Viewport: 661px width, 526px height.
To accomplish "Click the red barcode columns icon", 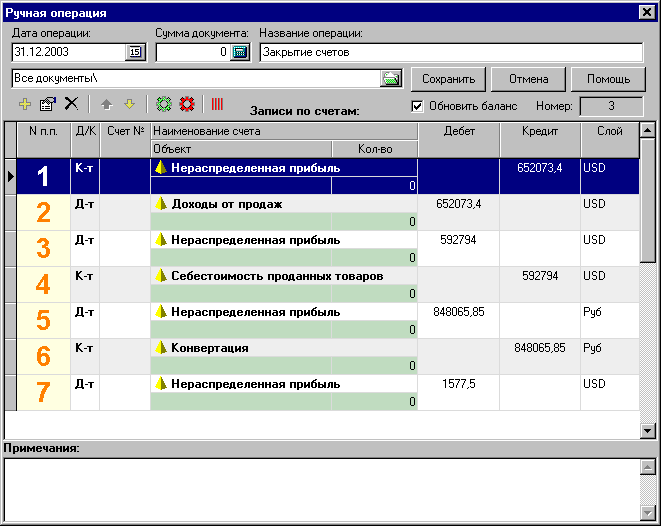I will click(x=217, y=104).
